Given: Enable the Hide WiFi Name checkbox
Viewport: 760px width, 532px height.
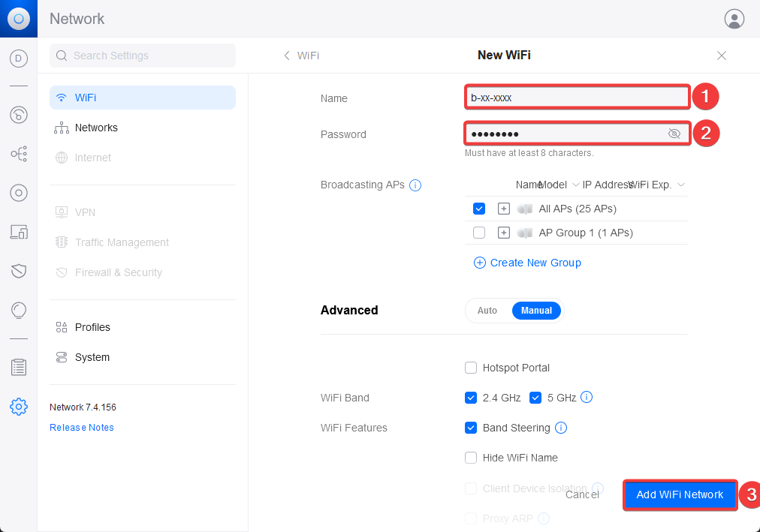Looking at the screenshot, I should click(471, 458).
